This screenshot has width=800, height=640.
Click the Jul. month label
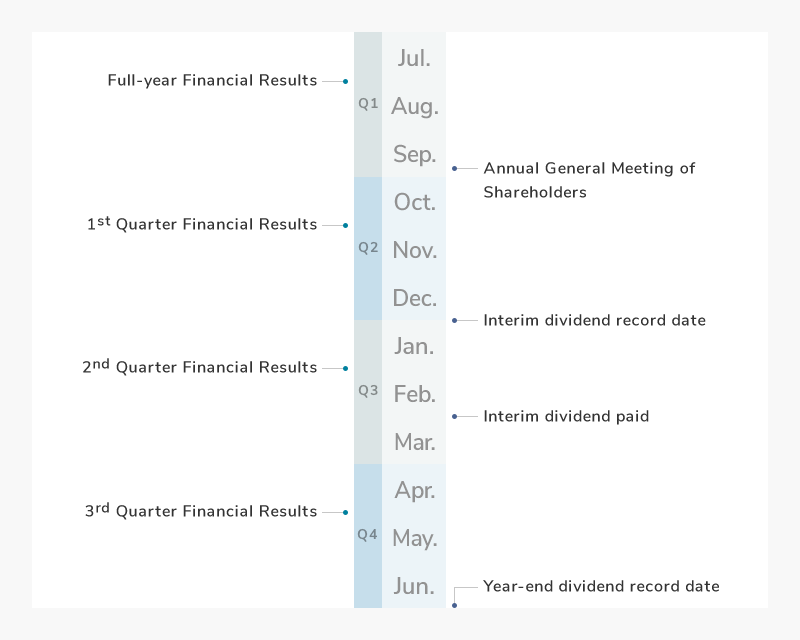click(x=414, y=58)
